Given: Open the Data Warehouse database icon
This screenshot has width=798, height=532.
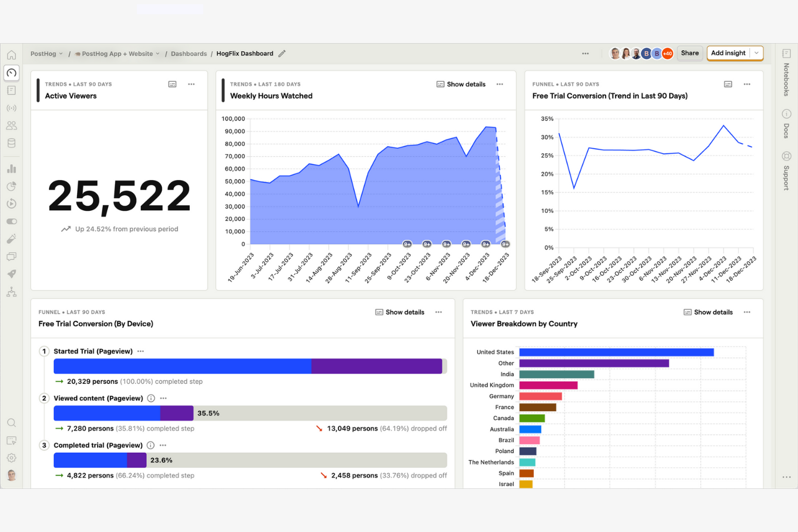Looking at the screenshot, I should [x=11, y=143].
